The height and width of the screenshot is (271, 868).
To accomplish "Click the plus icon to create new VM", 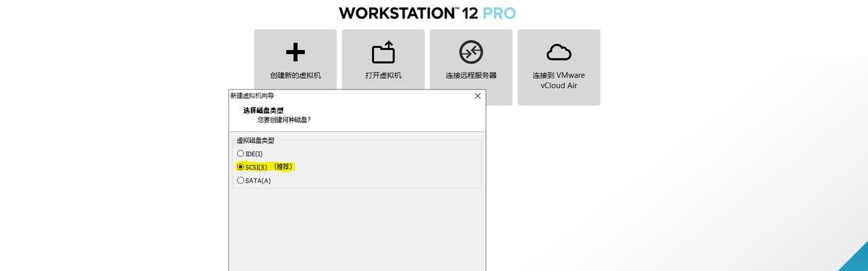I will [295, 52].
